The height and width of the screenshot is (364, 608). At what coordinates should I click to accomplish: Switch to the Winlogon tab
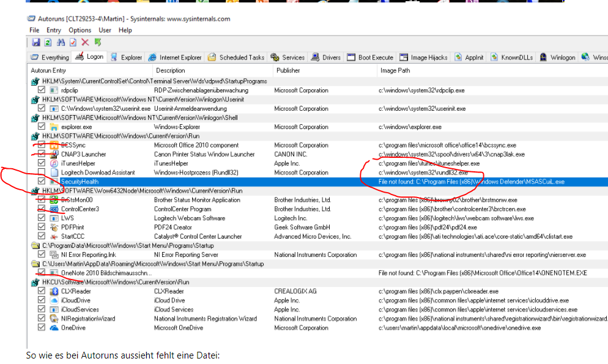pos(557,58)
